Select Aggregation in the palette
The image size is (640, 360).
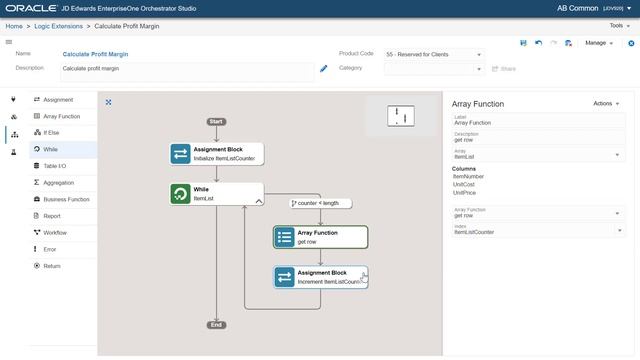tap(63, 183)
